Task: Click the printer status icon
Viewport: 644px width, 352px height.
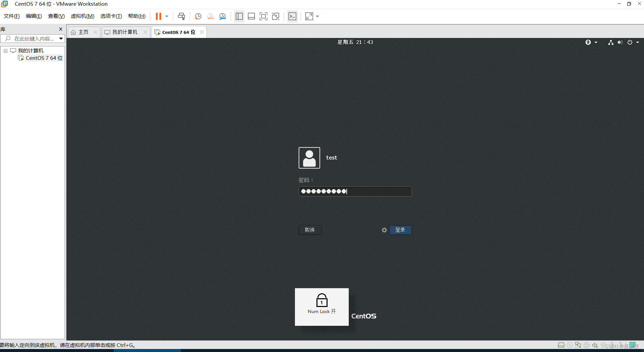Action: tap(586, 345)
